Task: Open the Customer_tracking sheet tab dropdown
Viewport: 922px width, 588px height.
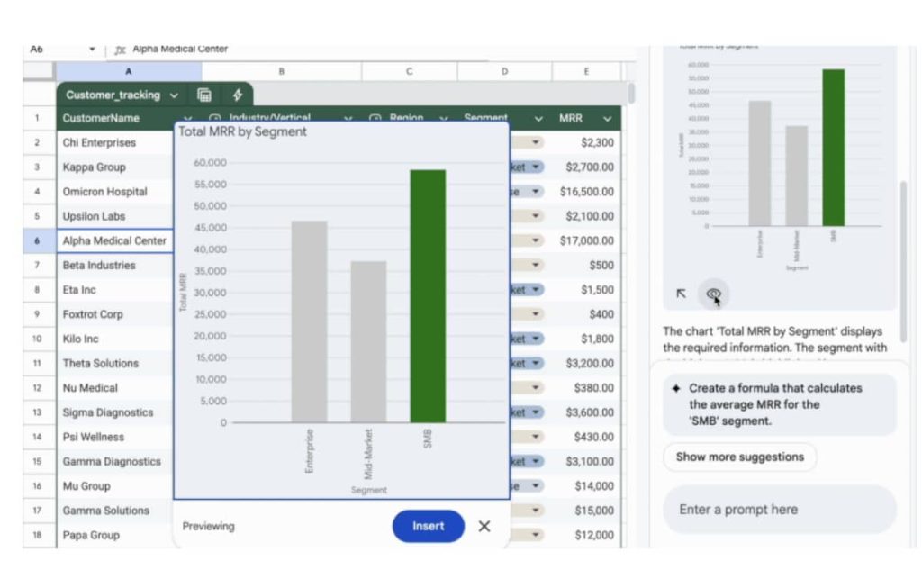Action: [x=174, y=95]
